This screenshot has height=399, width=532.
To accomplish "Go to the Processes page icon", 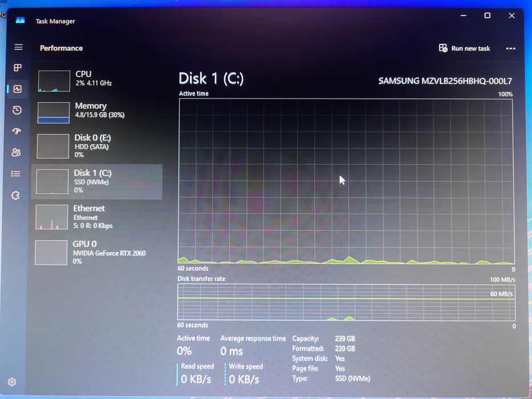I will click(18, 67).
